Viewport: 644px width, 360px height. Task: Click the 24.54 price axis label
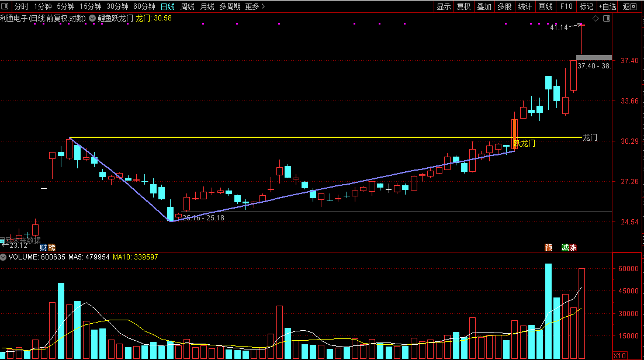(x=629, y=221)
